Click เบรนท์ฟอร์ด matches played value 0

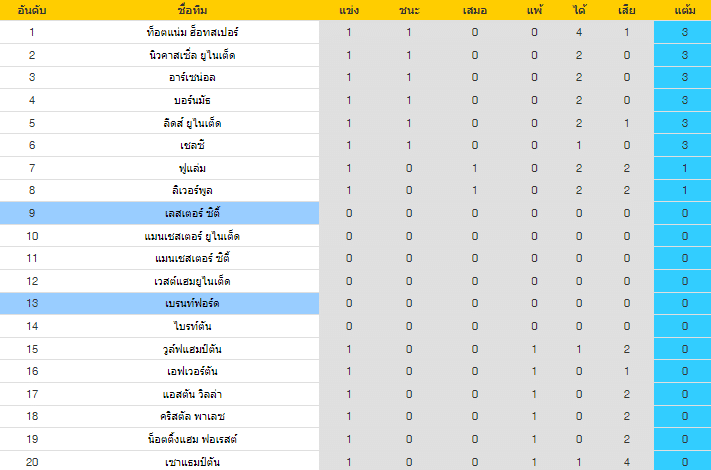tap(349, 303)
